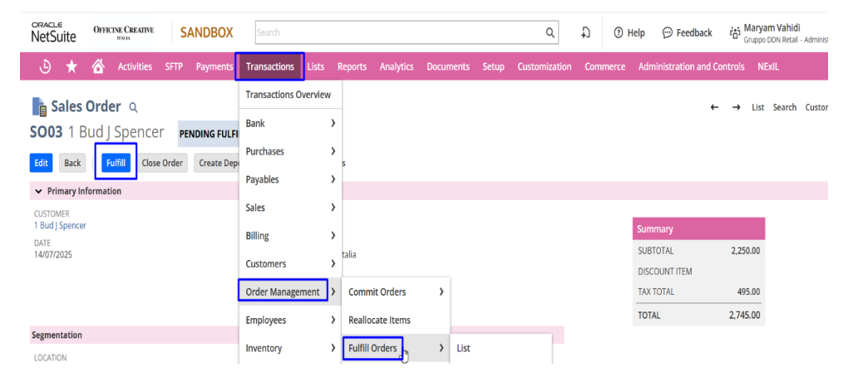
Task: Click the Create Deposit button
Action: tap(216, 163)
